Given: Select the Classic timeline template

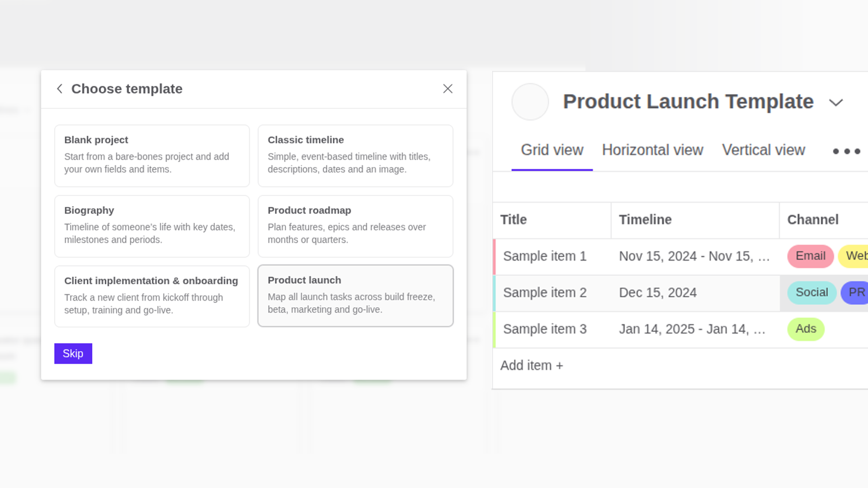Looking at the screenshot, I should [355, 155].
